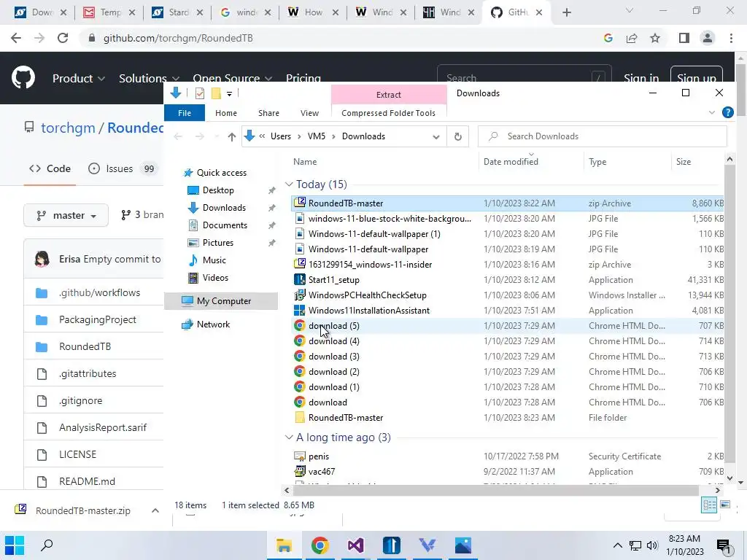Screen dimensions: 747x560
Task: Open Customize Quick Access Toolbar dropdown
Action: pos(229,94)
